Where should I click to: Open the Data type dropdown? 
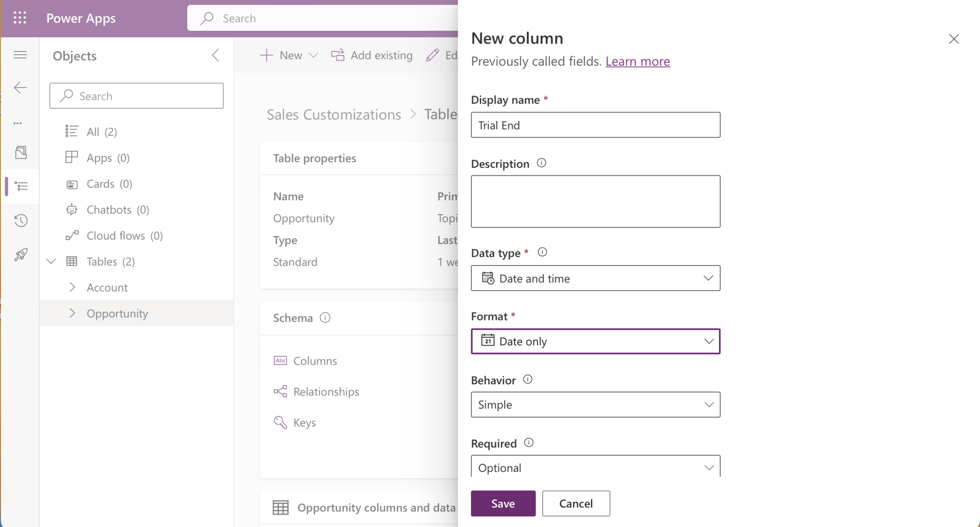click(595, 278)
